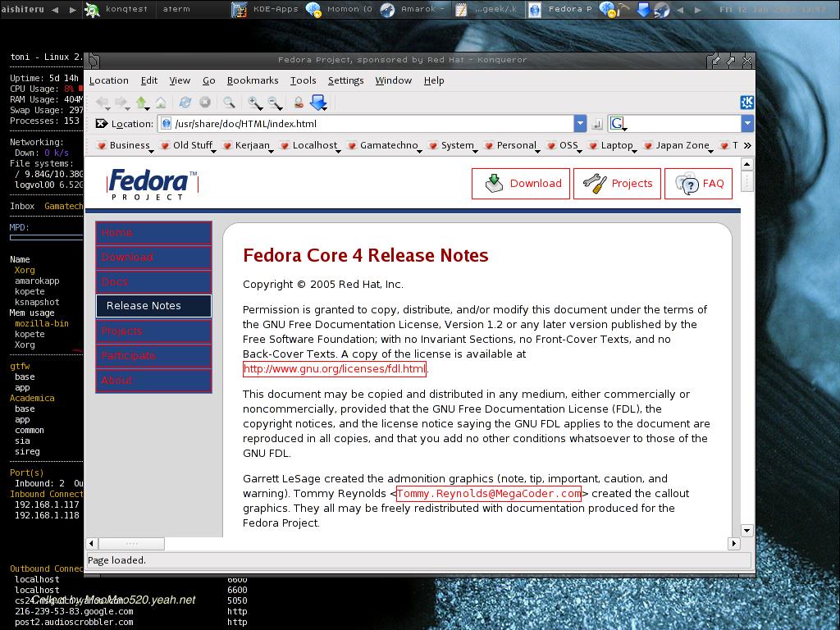Click the KDE gear animation icon
Screen dimensions: 840x630
[746, 103]
